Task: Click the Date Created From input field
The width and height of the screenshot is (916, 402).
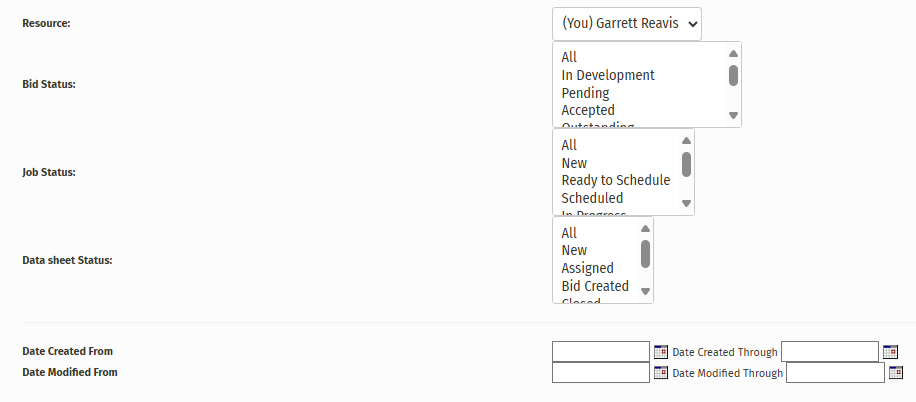Action: pos(601,352)
